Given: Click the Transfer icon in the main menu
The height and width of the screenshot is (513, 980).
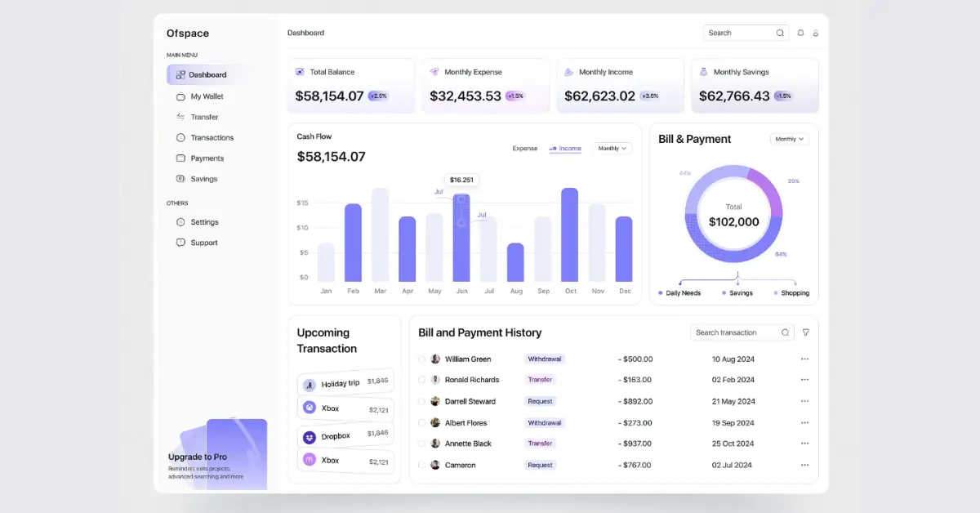Looking at the screenshot, I should [181, 116].
